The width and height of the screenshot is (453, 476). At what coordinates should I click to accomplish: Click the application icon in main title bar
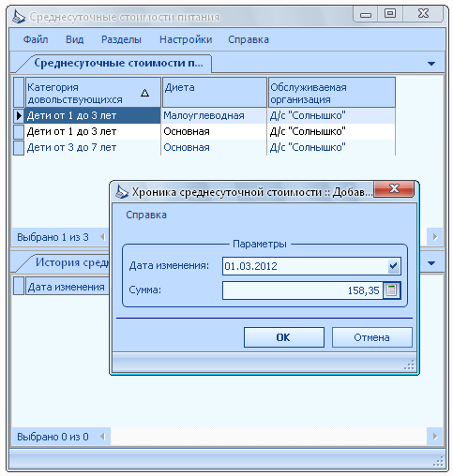pos(19,17)
